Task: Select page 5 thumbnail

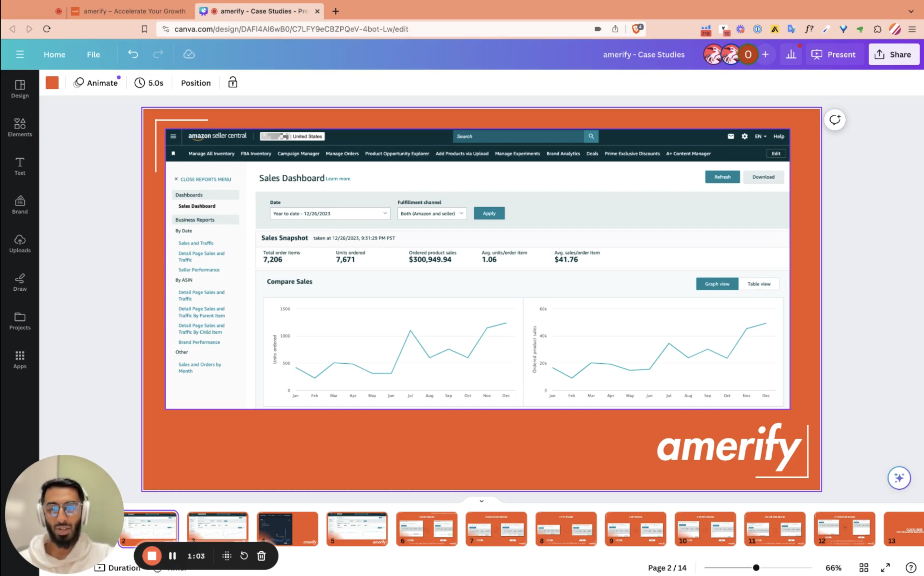Action: pos(357,528)
